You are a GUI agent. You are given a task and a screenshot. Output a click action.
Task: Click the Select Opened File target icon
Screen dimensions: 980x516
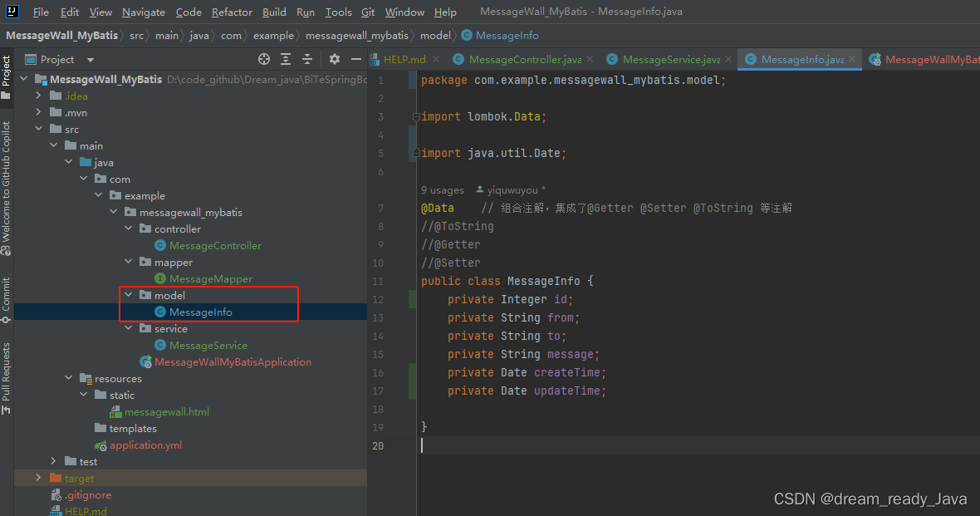pos(264,60)
